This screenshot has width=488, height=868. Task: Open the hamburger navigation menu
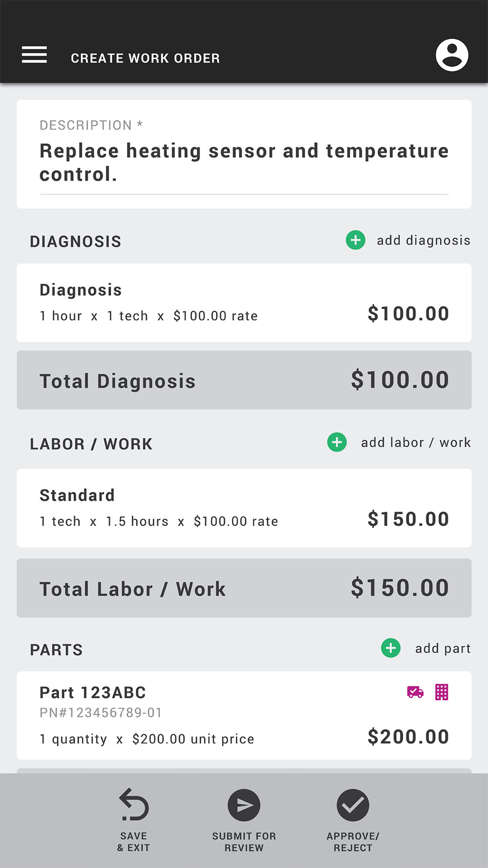click(34, 55)
